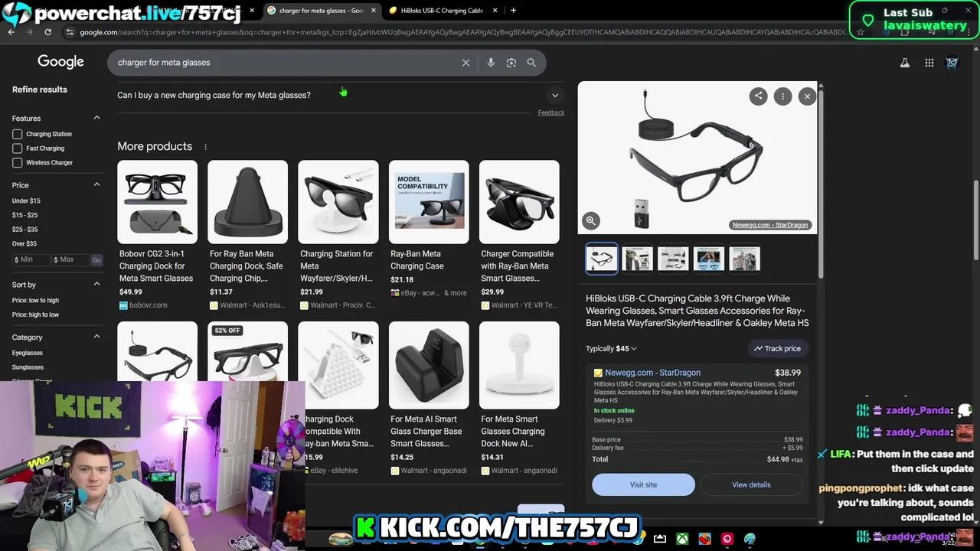Open the site info icon in the address bar
Image resolution: width=980 pixels, height=551 pixels.
click(70, 32)
